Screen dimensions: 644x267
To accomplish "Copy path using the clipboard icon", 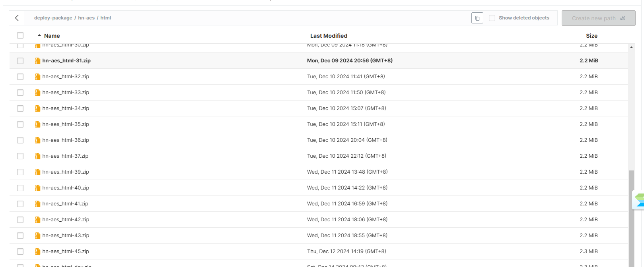I will tap(477, 18).
